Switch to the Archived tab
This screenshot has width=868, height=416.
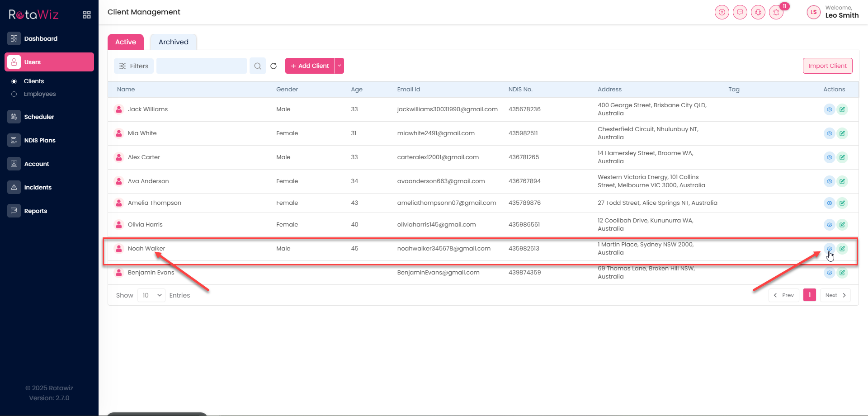coord(173,42)
